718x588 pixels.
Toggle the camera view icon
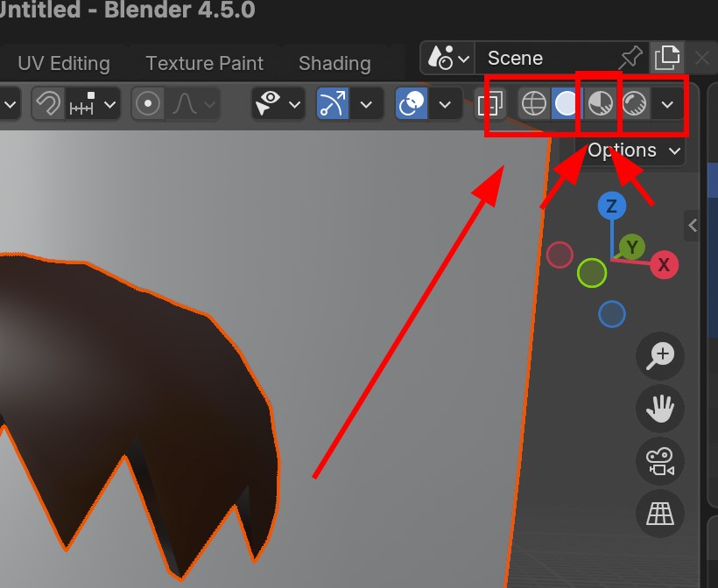659,460
